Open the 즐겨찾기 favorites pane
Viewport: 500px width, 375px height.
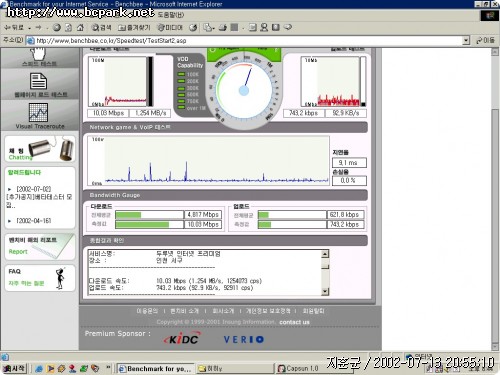pos(134,27)
